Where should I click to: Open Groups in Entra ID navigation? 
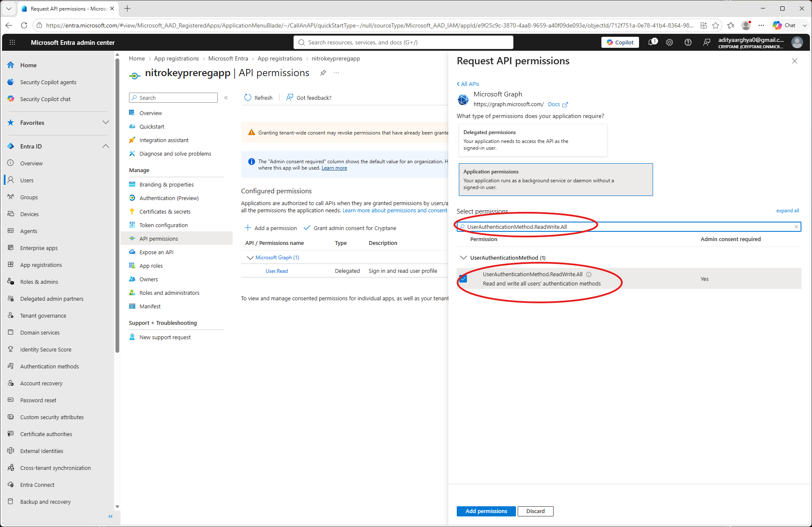click(x=29, y=197)
